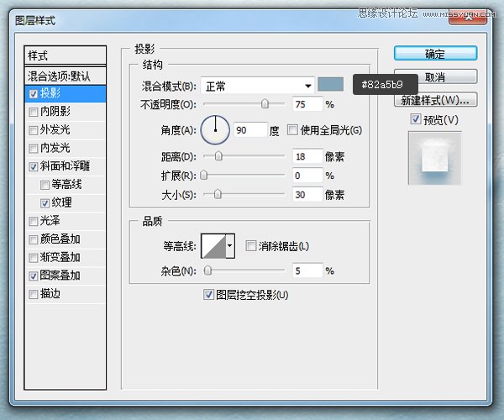
Task: Click the 不透明度 opacity slider handle
Action: point(265,104)
